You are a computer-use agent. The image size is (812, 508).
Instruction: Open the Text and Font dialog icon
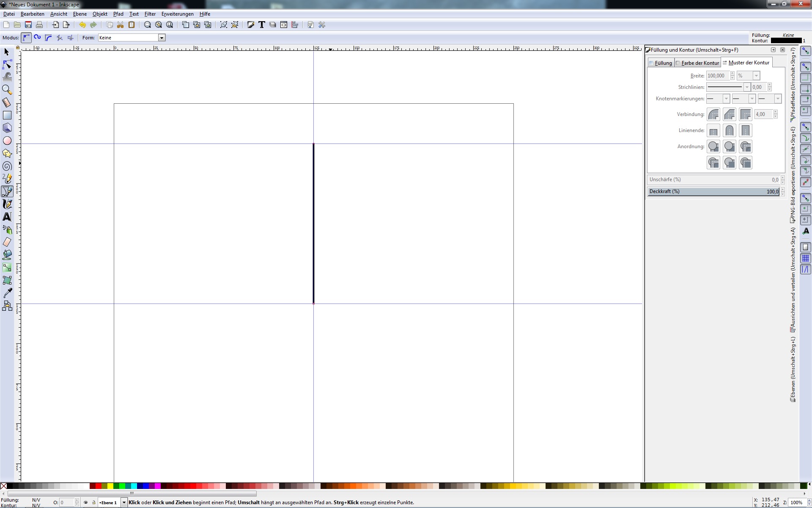click(x=262, y=25)
